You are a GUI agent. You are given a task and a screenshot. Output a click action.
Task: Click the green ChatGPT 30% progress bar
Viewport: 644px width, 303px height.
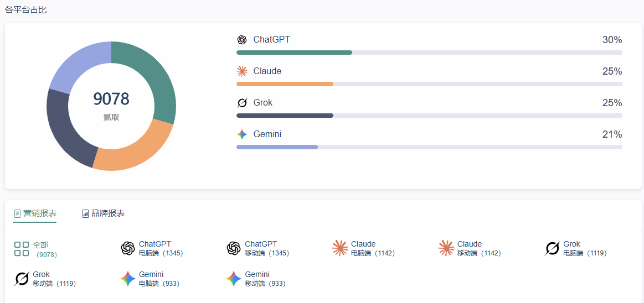(x=294, y=53)
